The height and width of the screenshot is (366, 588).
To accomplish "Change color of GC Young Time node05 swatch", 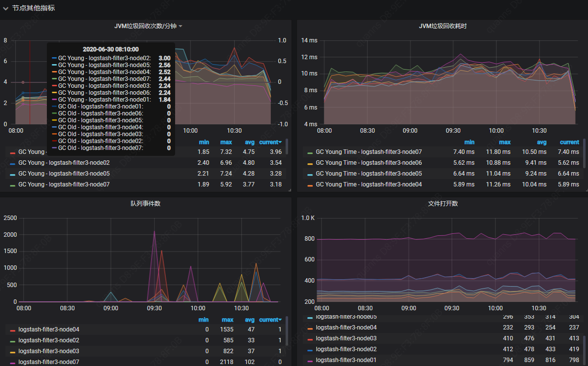I will [x=310, y=175].
